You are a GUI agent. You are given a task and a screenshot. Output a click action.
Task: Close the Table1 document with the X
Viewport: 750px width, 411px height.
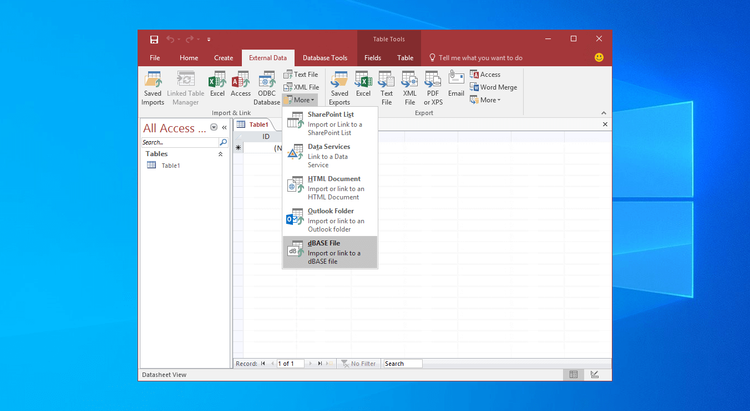(x=605, y=124)
